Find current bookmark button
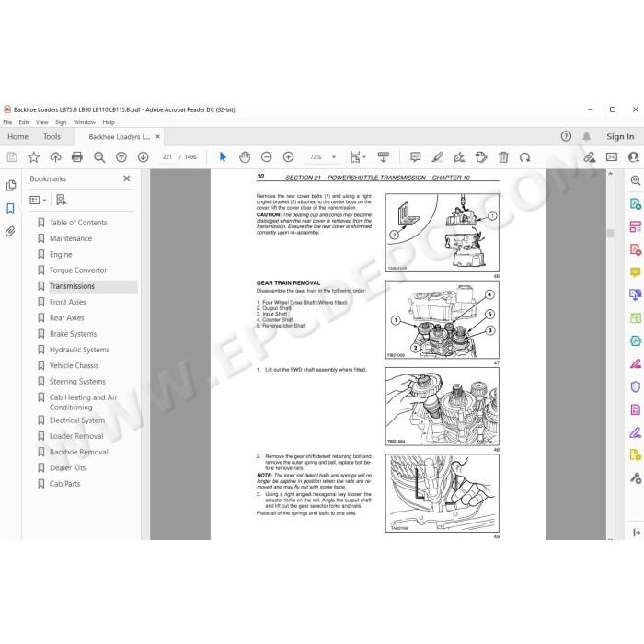The image size is (644, 644). click(62, 200)
